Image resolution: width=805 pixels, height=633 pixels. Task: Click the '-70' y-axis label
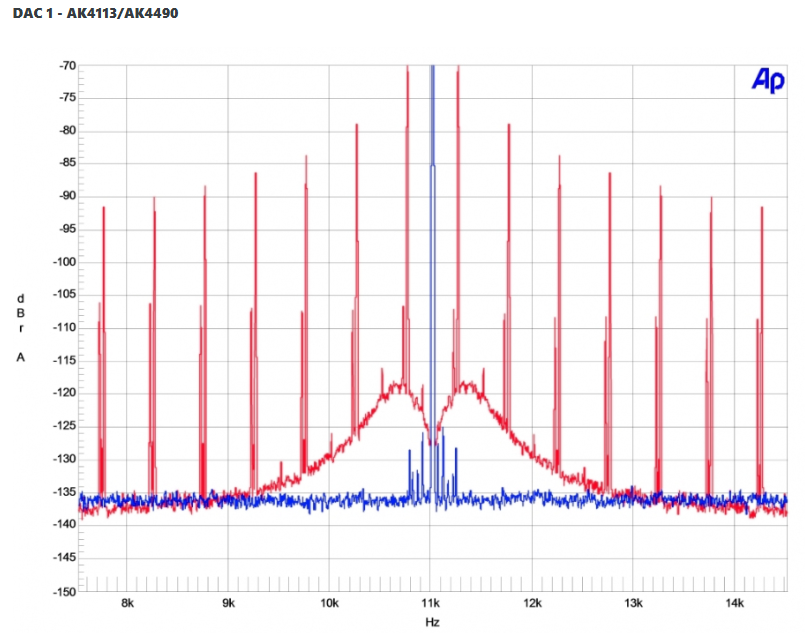pyautogui.click(x=67, y=66)
